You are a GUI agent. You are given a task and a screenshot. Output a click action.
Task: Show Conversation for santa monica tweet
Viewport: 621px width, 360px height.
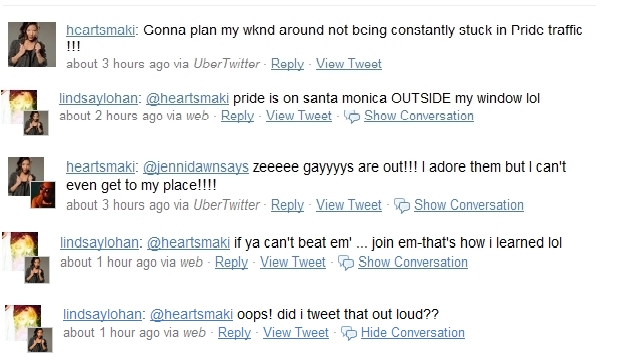point(419,116)
